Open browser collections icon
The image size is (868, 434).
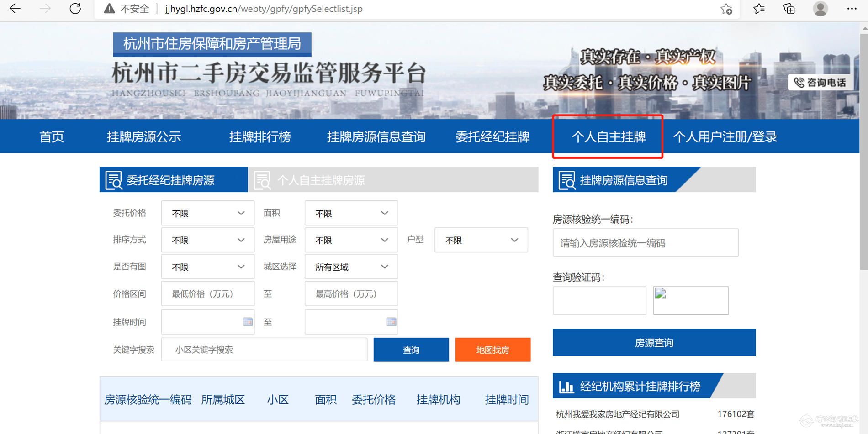789,9
